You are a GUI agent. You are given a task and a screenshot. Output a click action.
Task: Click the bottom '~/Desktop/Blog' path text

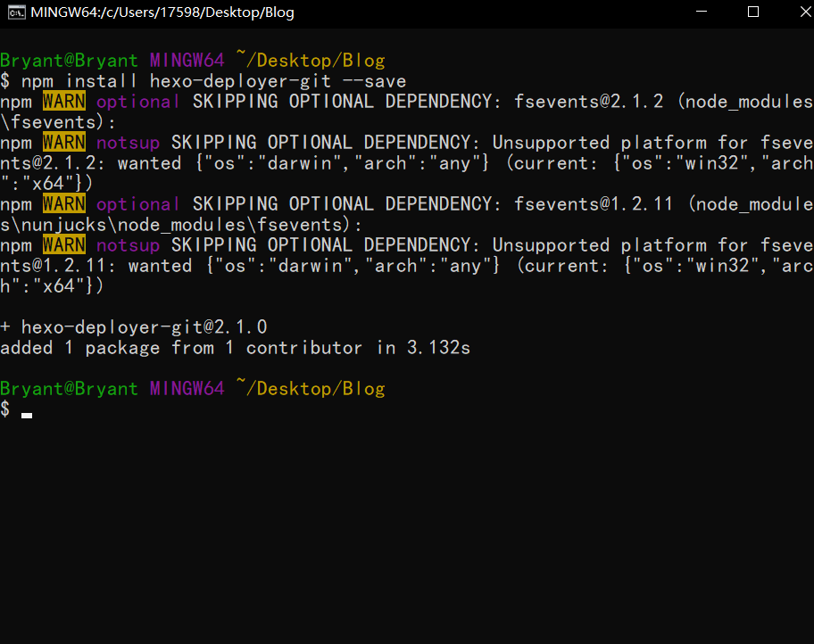(311, 388)
